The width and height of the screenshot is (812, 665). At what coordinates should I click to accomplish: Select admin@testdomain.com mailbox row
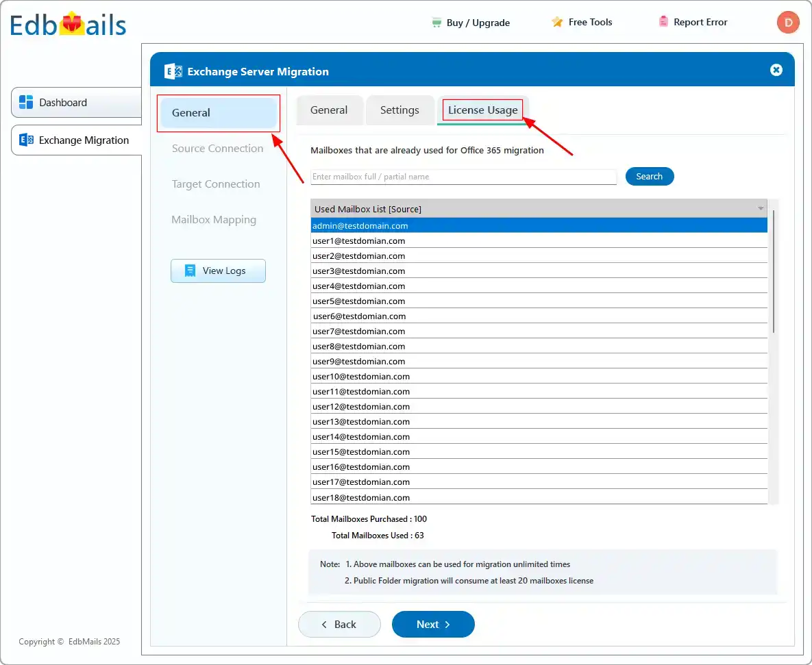click(x=539, y=225)
